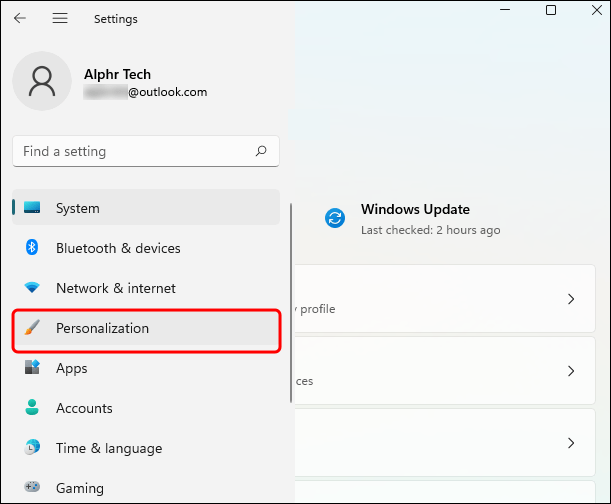Click the back arrow in Settings
This screenshot has width=611, height=504.
[20, 18]
